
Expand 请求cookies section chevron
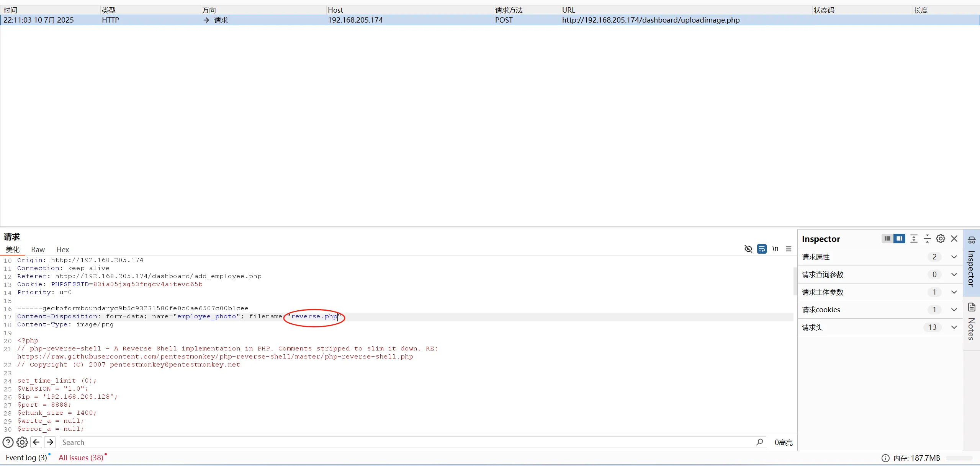click(954, 310)
